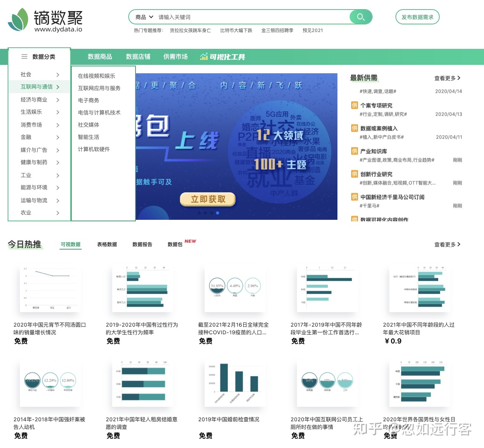Click the orange 供 icon beside 个案专项研究
Viewport: 484px width, 448px height.
coord(354,105)
